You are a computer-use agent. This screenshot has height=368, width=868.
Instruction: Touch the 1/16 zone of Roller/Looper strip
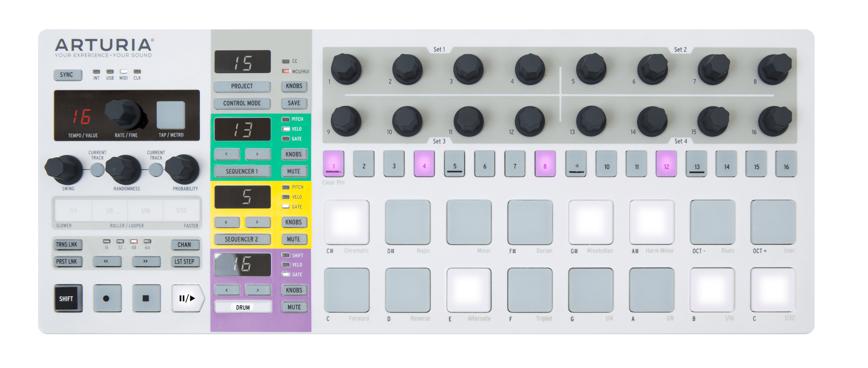point(145,211)
